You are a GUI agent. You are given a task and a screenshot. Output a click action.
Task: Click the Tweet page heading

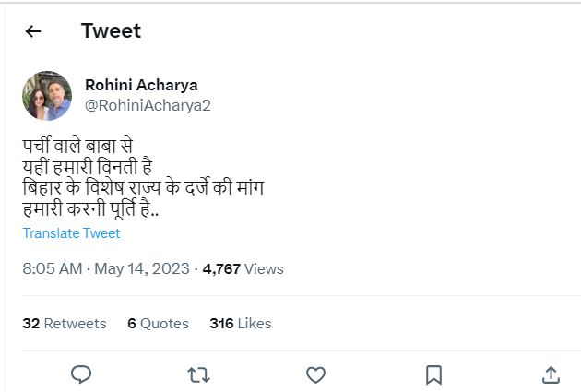(x=111, y=31)
